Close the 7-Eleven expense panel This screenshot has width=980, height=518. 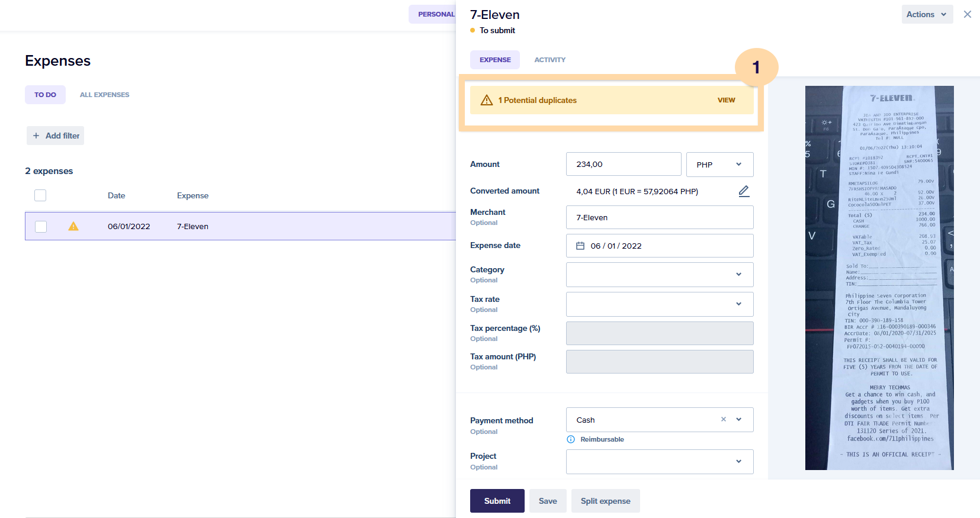coord(967,14)
